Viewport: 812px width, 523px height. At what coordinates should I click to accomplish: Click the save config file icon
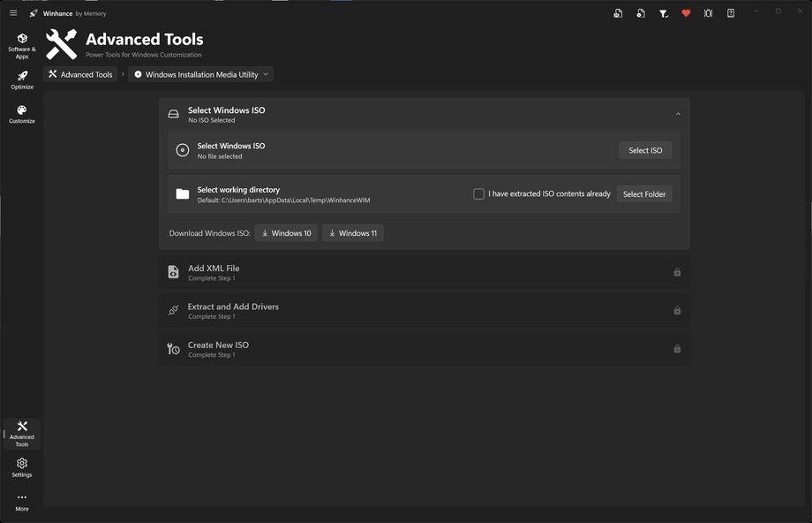pos(618,13)
